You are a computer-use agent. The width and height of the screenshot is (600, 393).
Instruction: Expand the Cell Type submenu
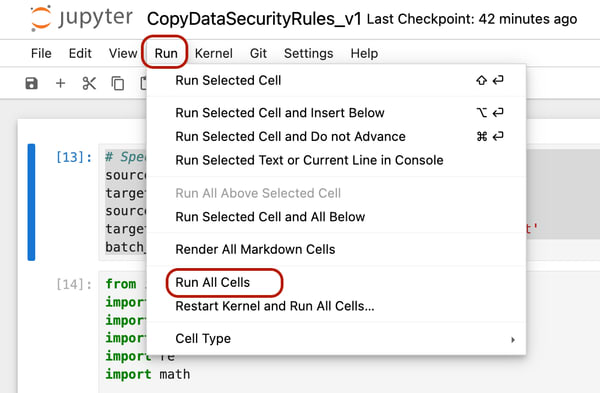[336, 338]
